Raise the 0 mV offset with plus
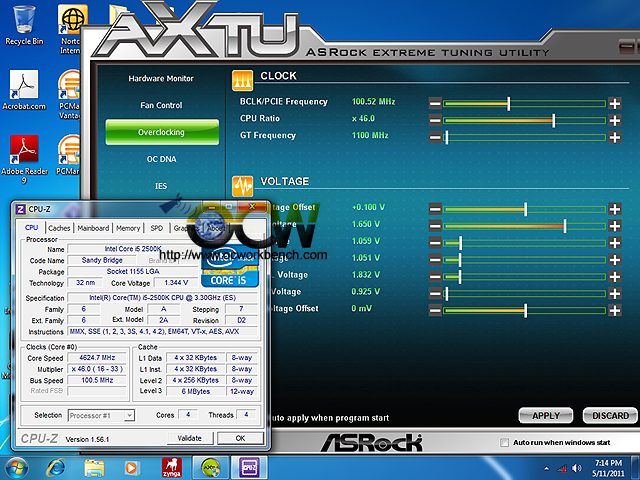640x480 pixels. tap(614, 311)
